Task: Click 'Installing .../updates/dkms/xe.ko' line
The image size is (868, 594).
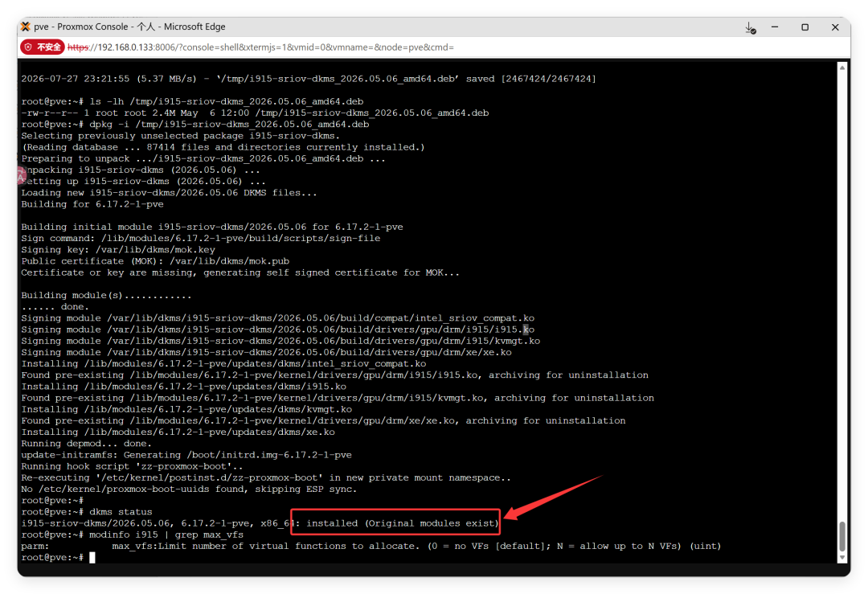Action: pyautogui.click(x=178, y=432)
